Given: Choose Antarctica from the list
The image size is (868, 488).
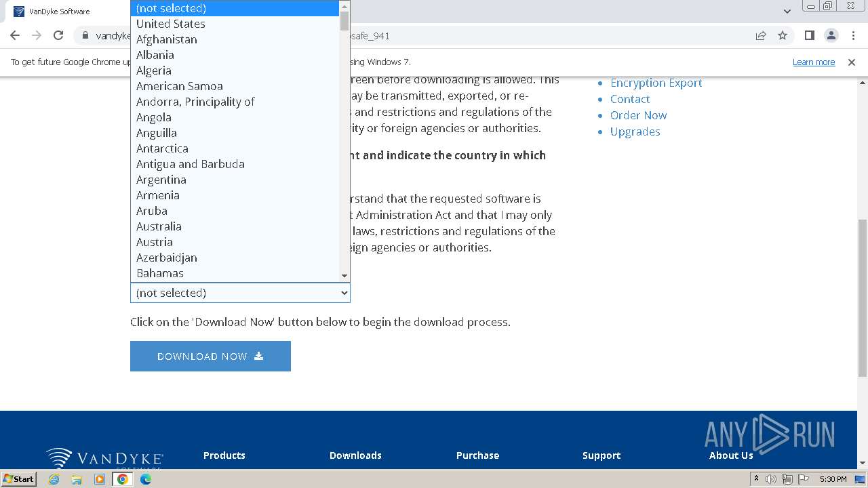Looking at the screenshot, I should 235,148.
